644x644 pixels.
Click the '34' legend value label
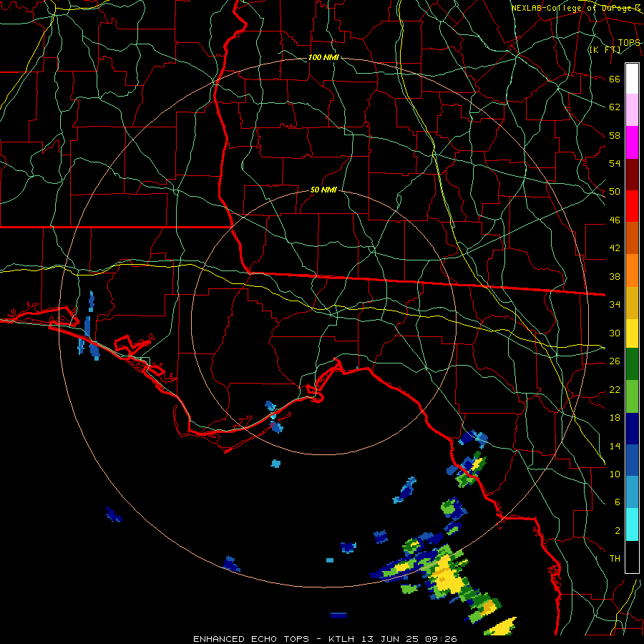point(615,304)
